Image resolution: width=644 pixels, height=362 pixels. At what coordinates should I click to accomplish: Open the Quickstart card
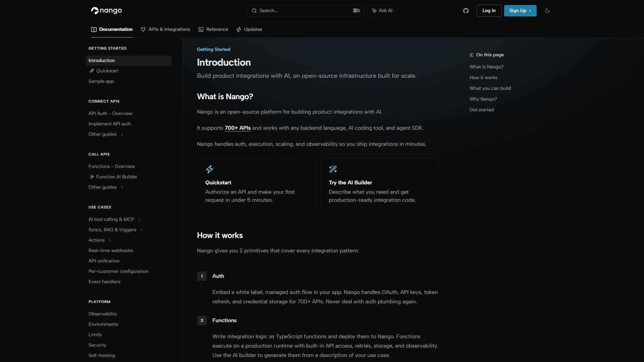coord(256,185)
